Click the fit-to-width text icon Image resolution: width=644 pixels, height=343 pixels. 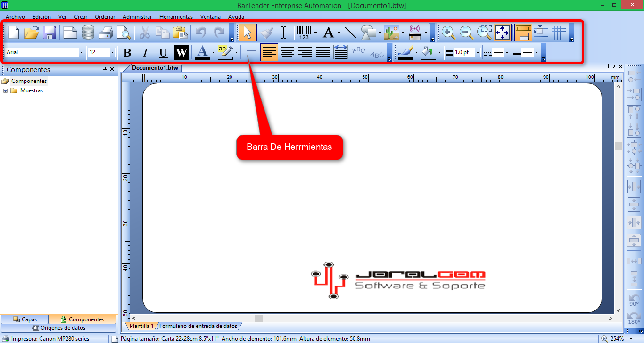(x=341, y=52)
